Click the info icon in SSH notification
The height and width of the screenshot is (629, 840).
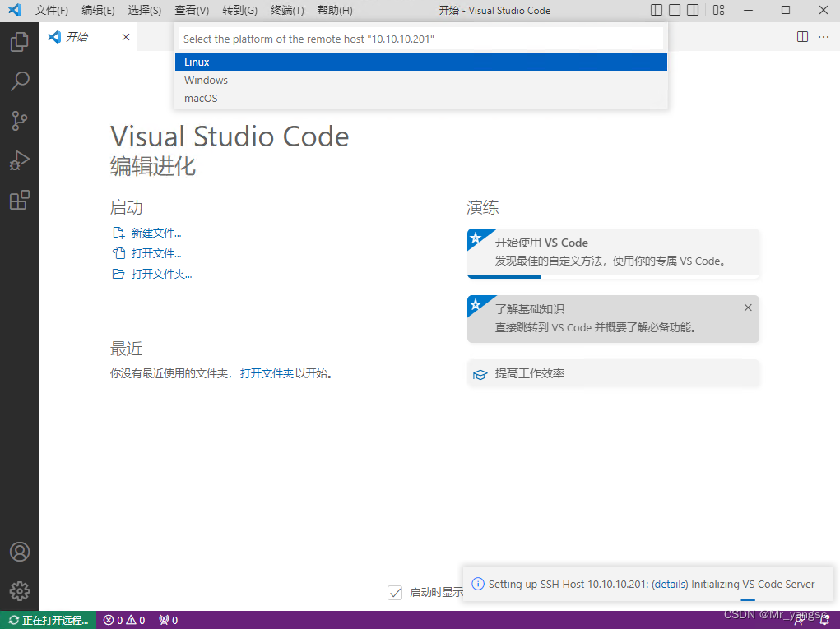[477, 584]
